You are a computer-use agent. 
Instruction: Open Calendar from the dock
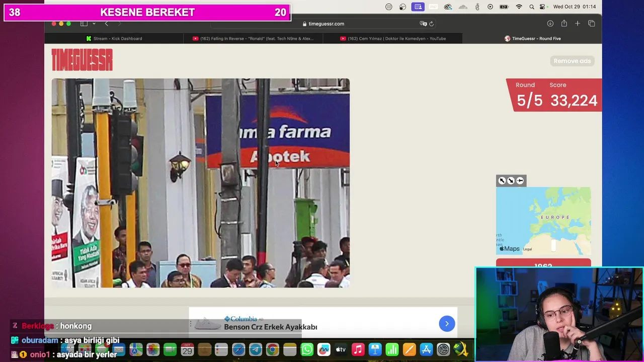[x=187, y=349]
